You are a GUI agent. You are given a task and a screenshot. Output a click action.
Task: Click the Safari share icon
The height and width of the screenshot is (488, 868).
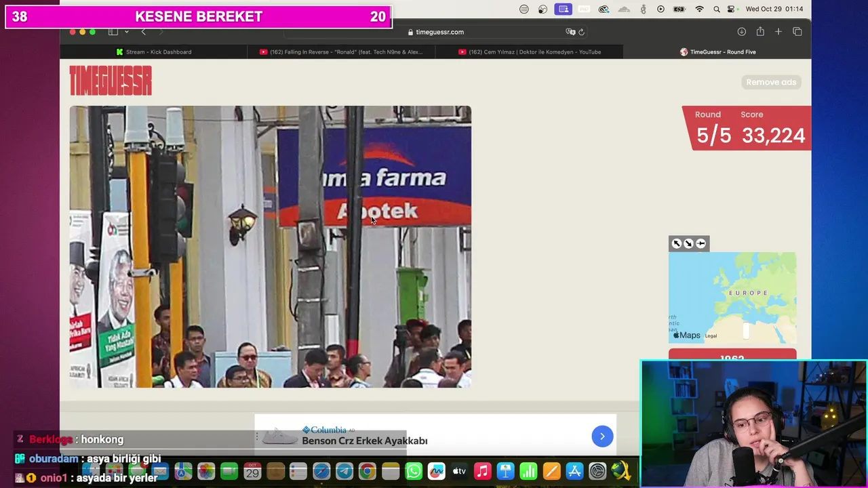(760, 32)
